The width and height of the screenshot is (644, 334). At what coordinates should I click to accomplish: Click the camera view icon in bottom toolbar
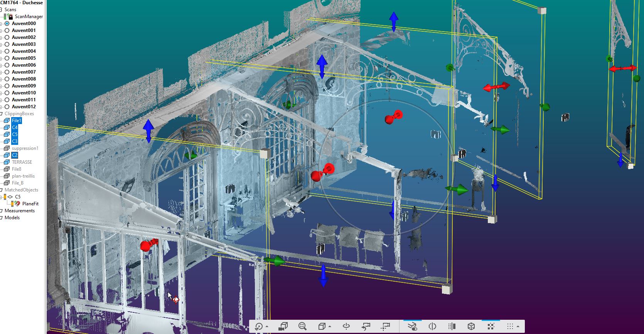(x=283, y=326)
